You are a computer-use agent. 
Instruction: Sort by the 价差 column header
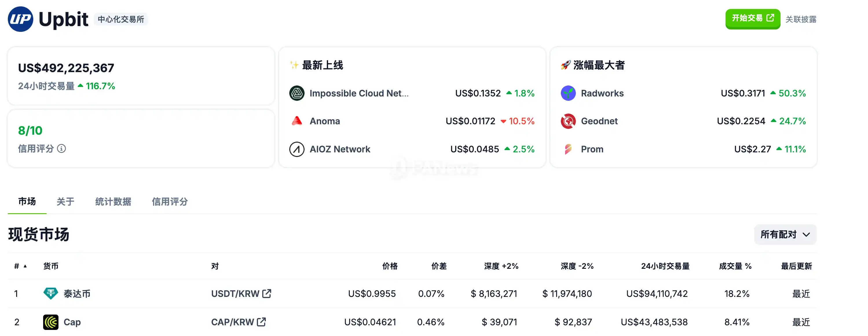point(439,266)
